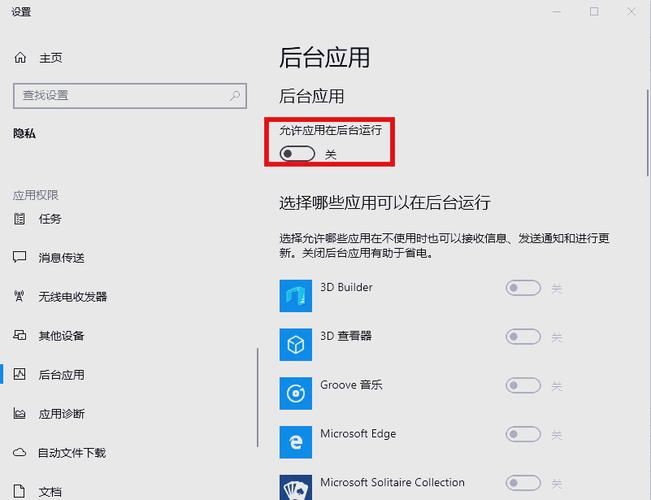The width and height of the screenshot is (651, 500).
Task: Toggle switch for Microsoft Solitaire Collection
Action: pos(523,483)
